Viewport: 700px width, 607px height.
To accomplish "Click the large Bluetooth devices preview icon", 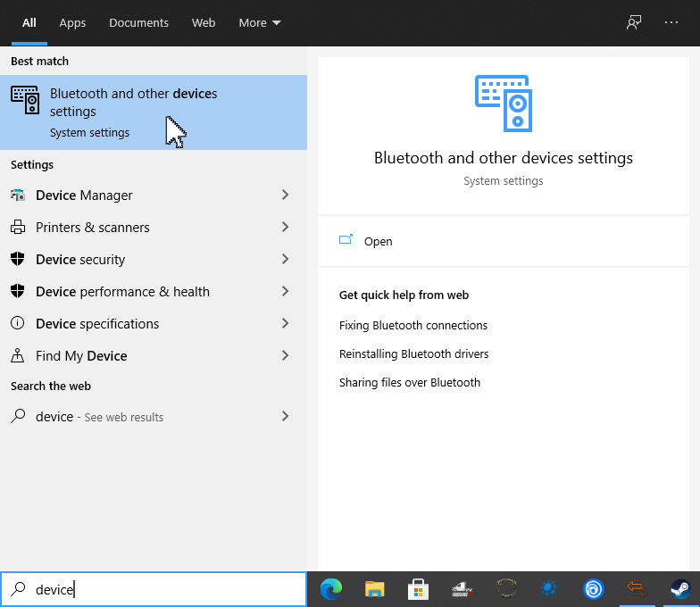I will [x=504, y=104].
